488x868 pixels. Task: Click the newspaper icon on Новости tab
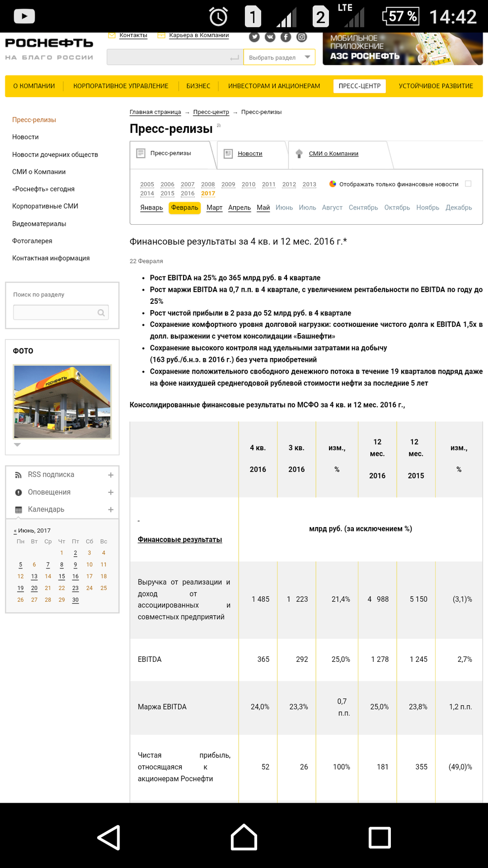(228, 154)
